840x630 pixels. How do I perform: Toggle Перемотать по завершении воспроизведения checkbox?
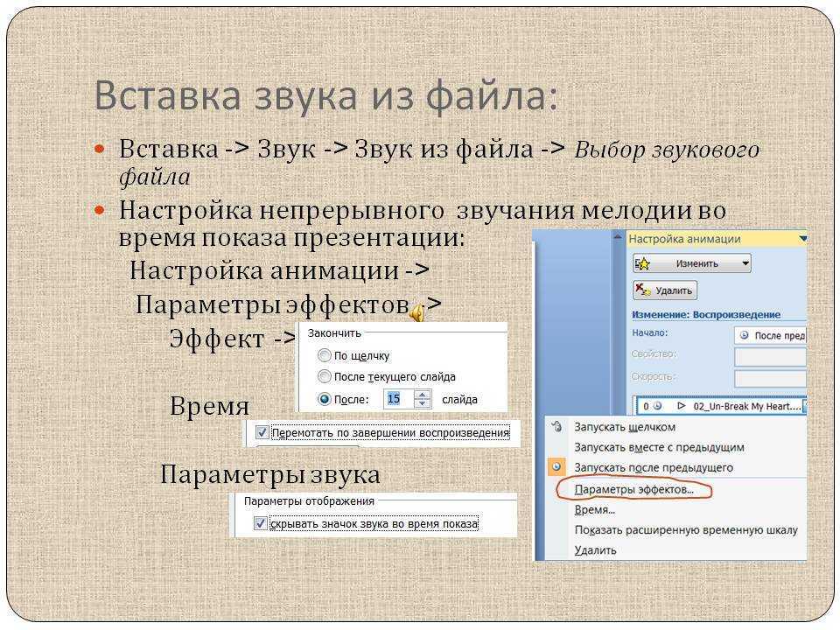click(262, 432)
